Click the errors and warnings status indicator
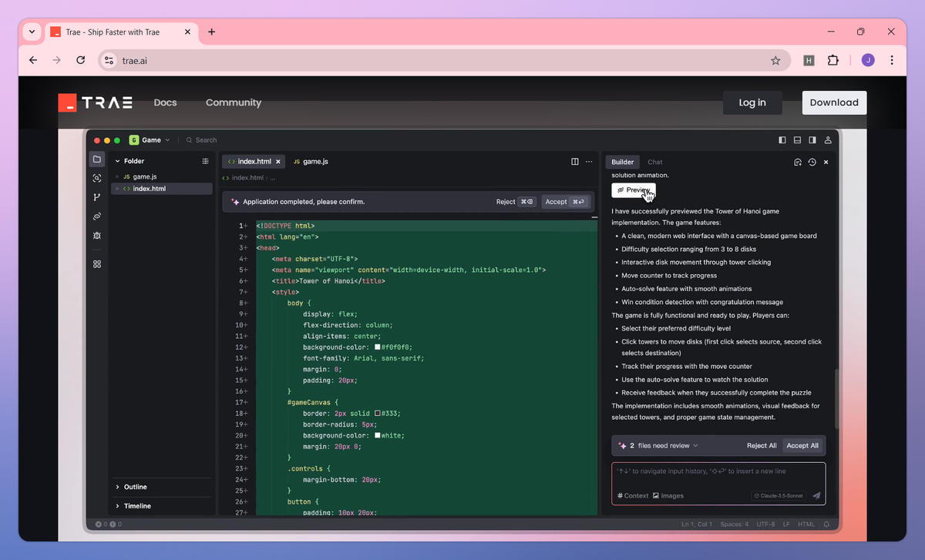 [x=109, y=525]
